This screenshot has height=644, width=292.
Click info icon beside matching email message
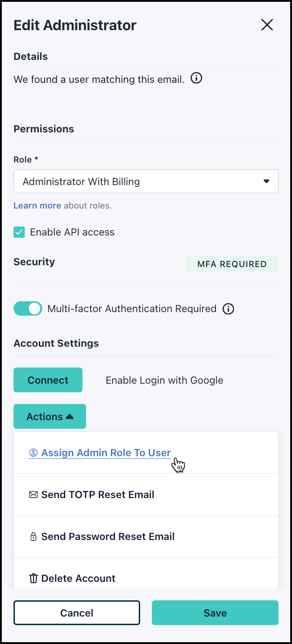coord(196,79)
